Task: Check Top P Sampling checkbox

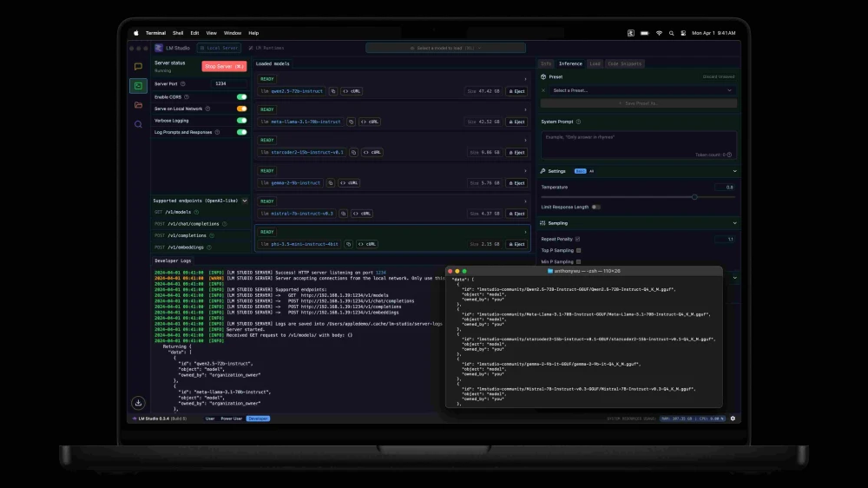Action: pyautogui.click(x=578, y=250)
